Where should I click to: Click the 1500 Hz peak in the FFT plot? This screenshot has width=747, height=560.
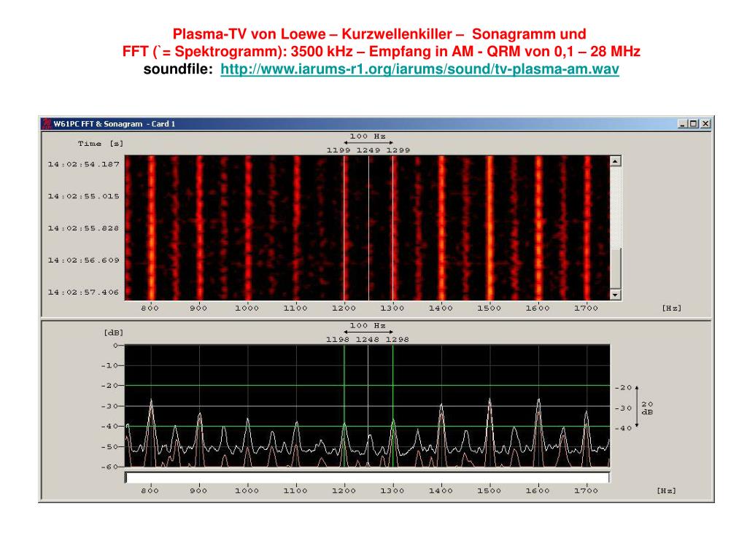[489, 402]
